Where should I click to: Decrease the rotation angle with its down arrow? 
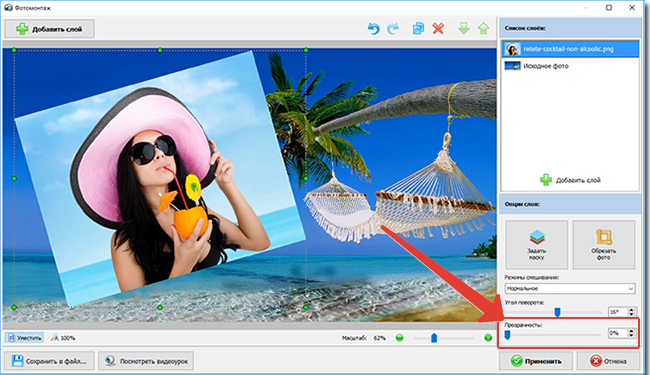click(x=631, y=315)
